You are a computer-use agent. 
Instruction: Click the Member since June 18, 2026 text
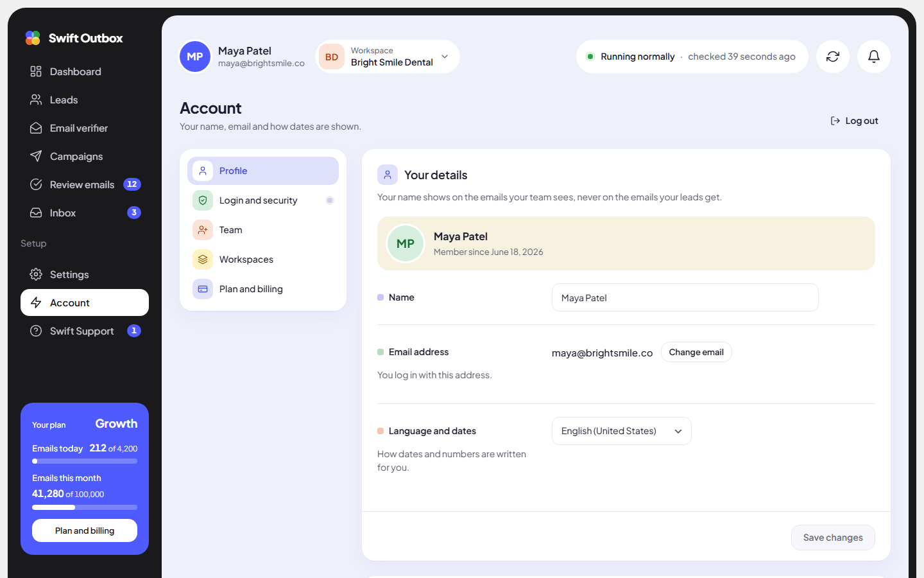tap(488, 252)
